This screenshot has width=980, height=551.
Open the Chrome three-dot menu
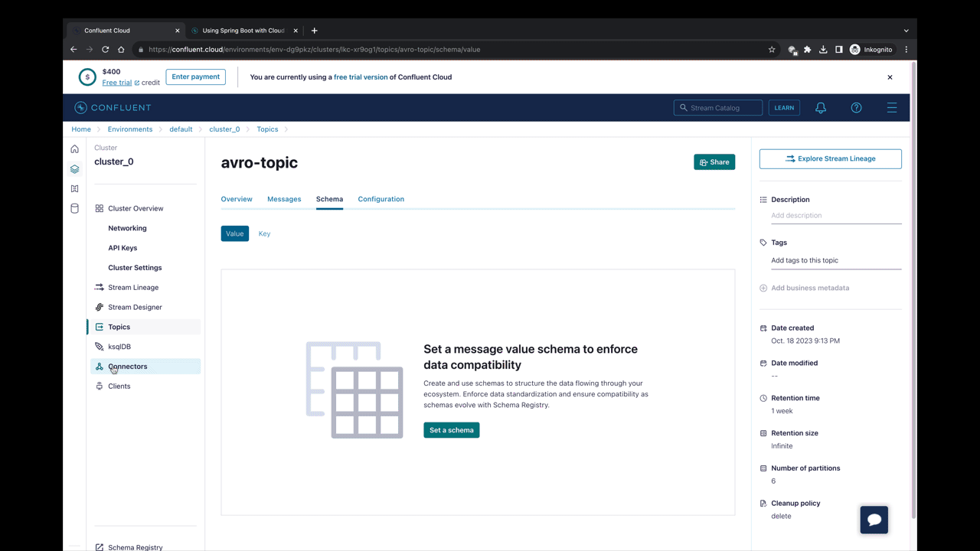coord(906,50)
